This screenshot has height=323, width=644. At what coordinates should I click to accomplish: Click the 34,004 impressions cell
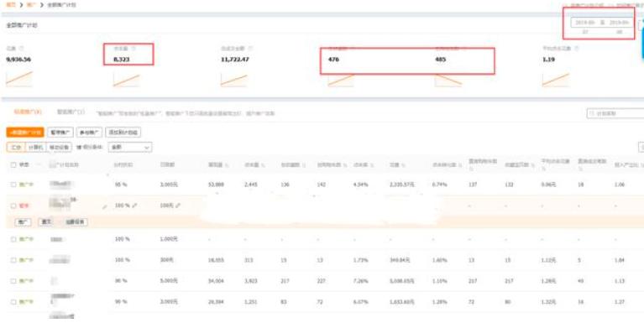point(216,281)
